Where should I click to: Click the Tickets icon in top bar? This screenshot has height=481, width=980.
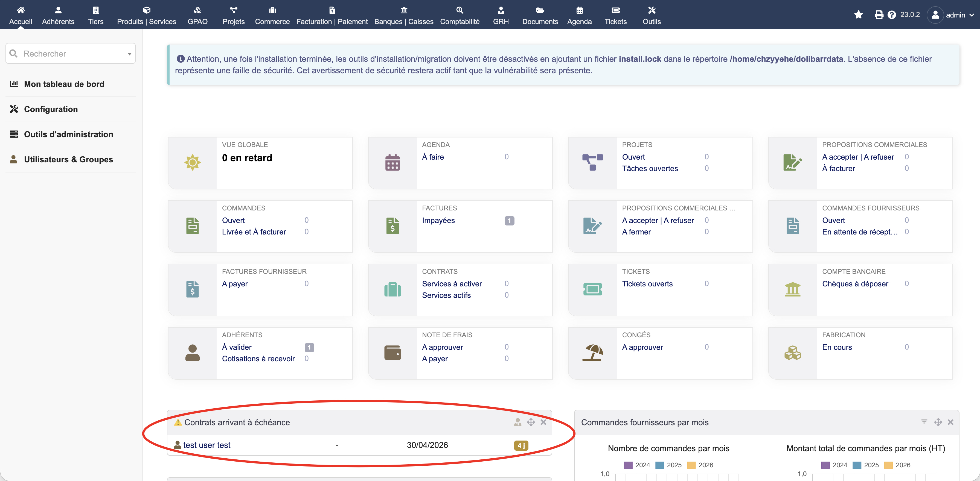click(x=616, y=10)
